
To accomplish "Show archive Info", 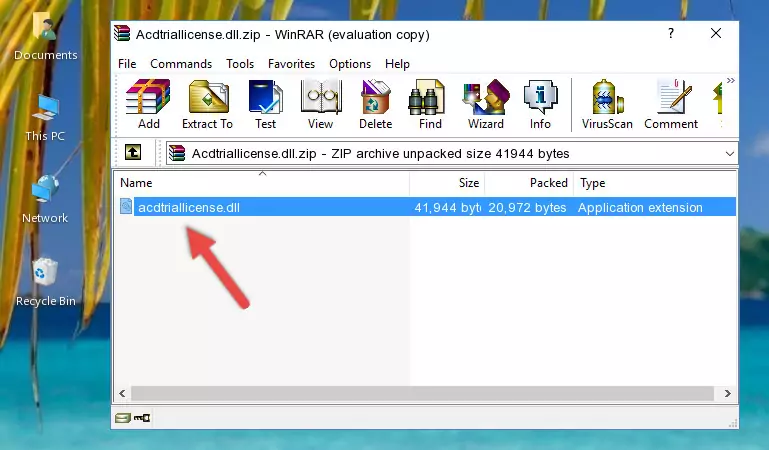I will coord(540,104).
